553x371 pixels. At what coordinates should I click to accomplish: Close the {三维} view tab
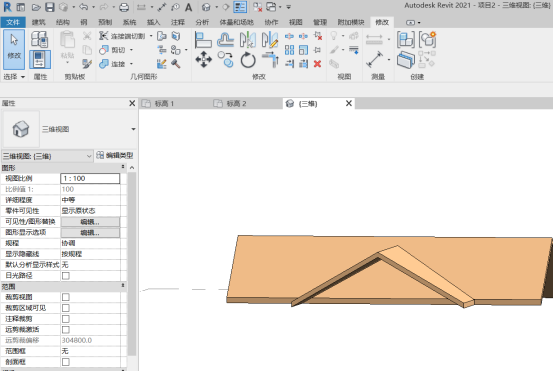tap(349, 103)
